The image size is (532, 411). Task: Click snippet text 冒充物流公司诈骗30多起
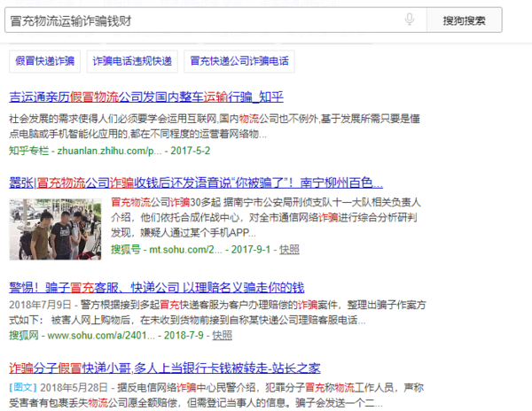(x=266, y=218)
